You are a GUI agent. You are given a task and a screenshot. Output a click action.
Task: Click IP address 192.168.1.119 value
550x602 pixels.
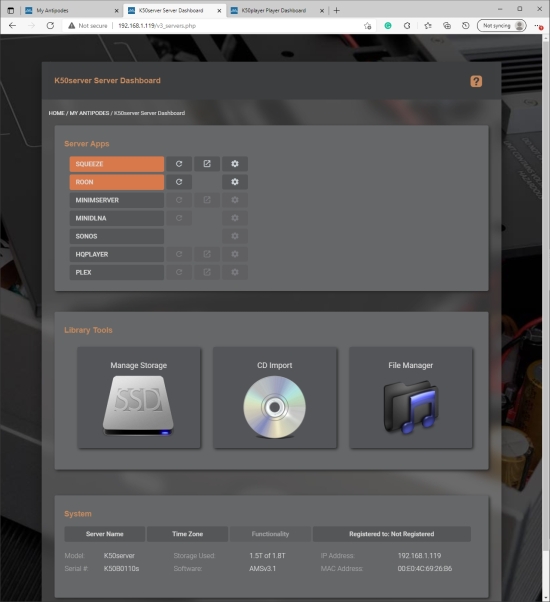click(x=419, y=556)
